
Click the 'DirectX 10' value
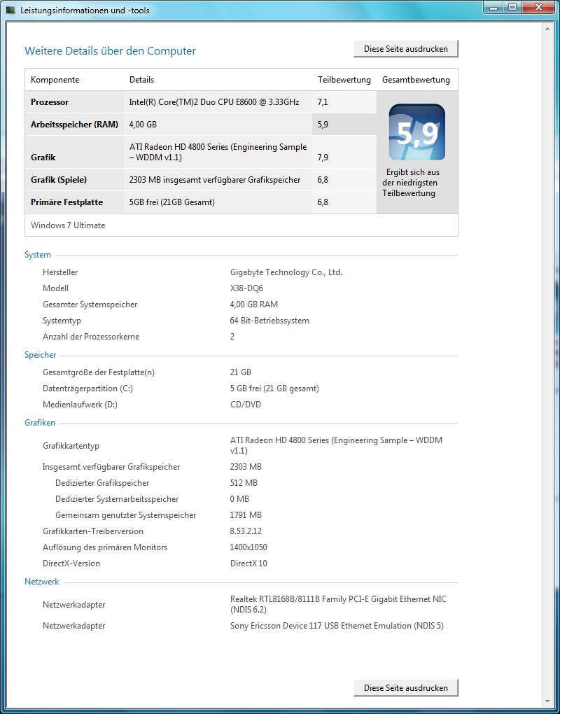coord(248,563)
